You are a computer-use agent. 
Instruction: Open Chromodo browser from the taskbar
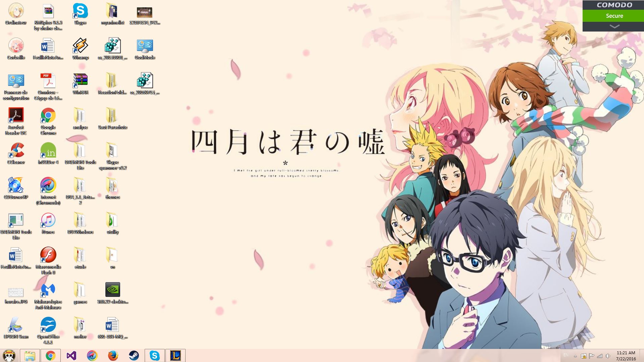coord(92,356)
